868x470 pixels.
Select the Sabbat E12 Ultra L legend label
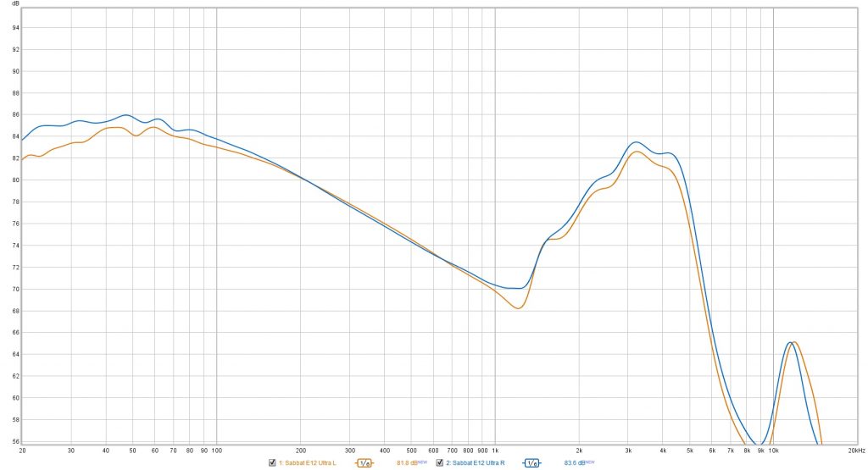click(307, 462)
